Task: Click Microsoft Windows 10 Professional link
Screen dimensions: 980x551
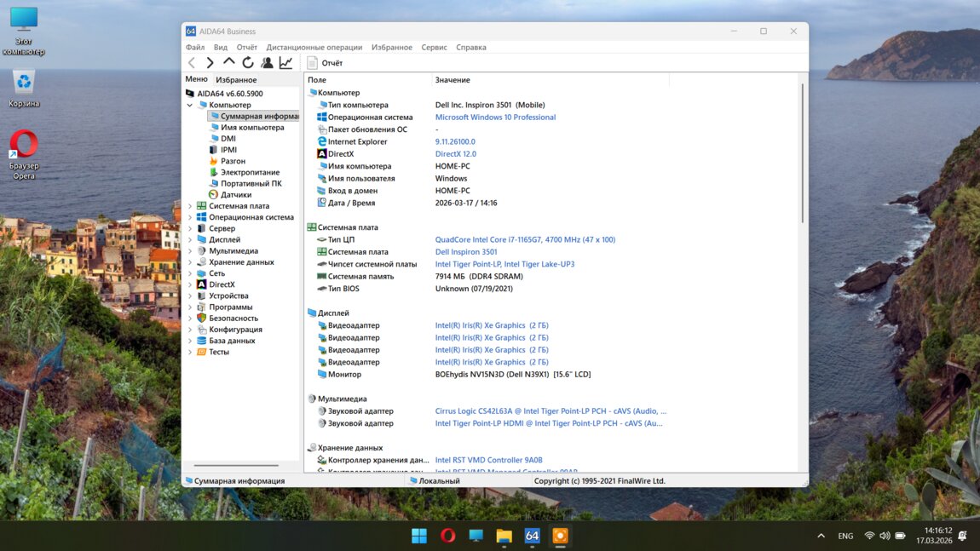Action: [x=495, y=118]
